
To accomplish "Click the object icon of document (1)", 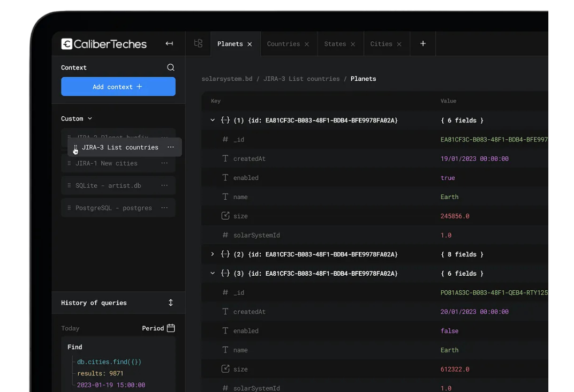I will coord(225,120).
